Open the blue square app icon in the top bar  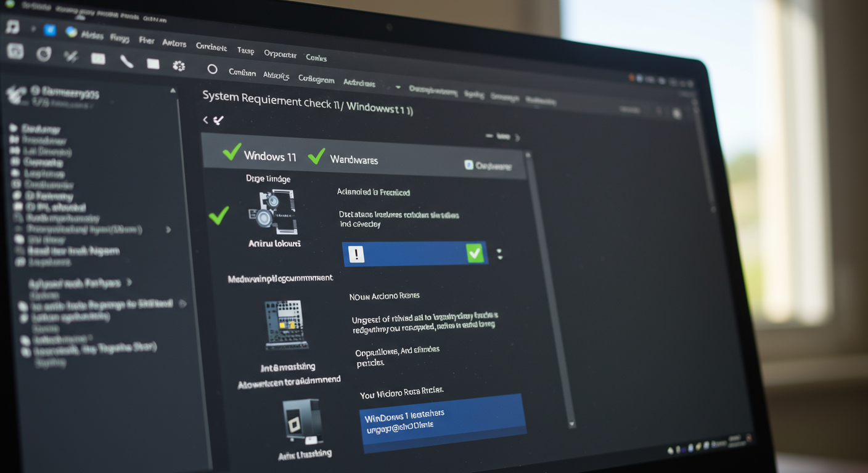pos(50,30)
